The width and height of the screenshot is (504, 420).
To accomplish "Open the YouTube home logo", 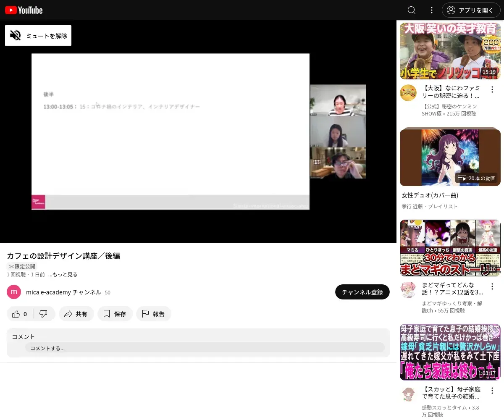I will coord(24,10).
